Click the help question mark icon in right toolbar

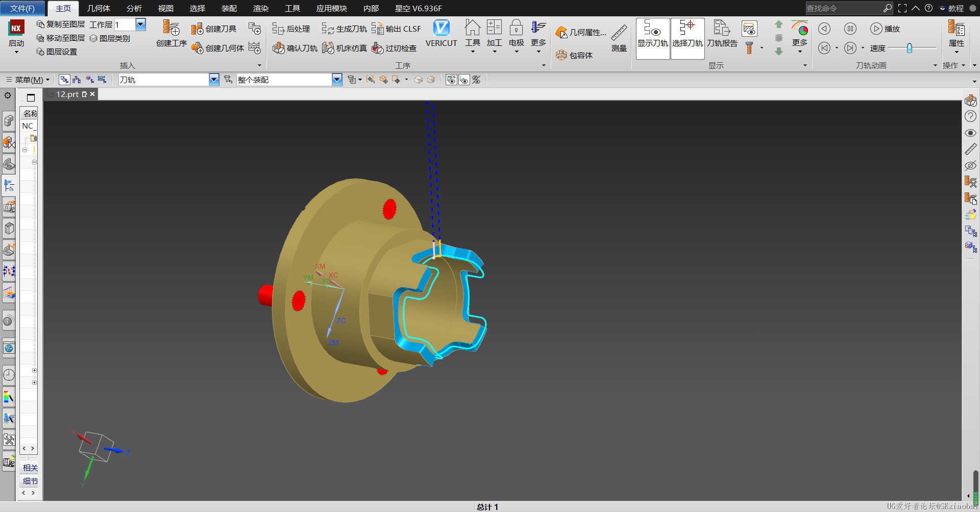970,116
